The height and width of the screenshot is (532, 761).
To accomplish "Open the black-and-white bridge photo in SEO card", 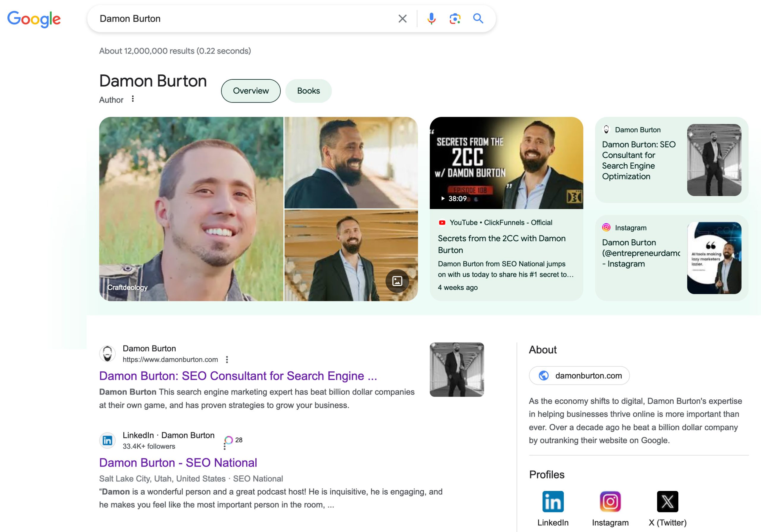I will tap(714, 160).
